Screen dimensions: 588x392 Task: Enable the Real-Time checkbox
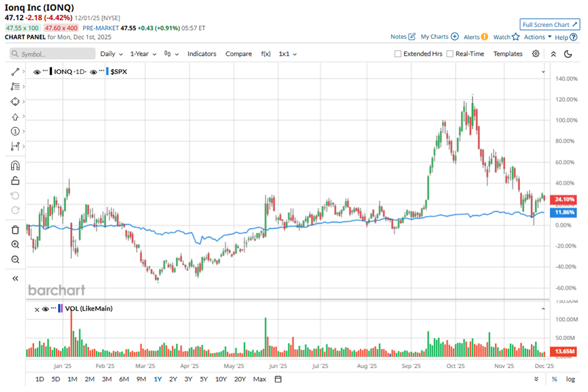click(450, 54)
